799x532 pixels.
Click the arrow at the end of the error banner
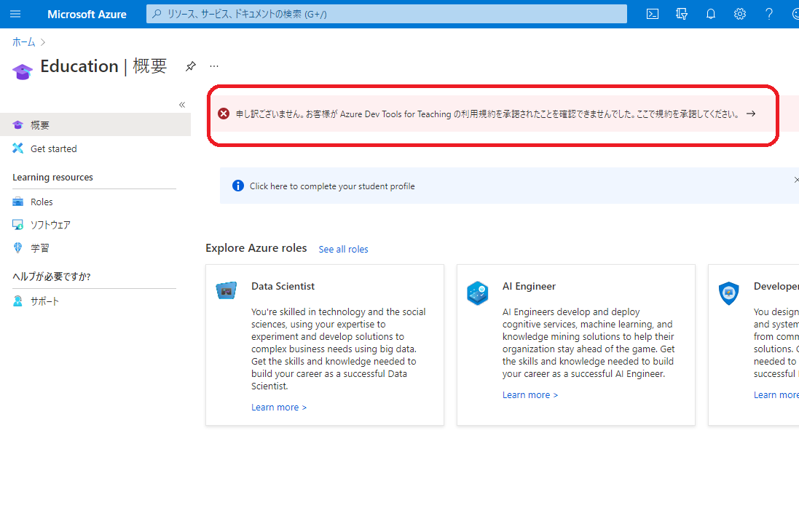pos(751,114)
